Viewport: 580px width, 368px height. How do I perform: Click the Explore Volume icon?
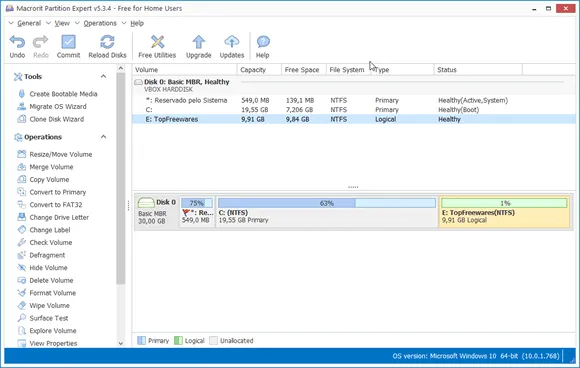(21, 330)
